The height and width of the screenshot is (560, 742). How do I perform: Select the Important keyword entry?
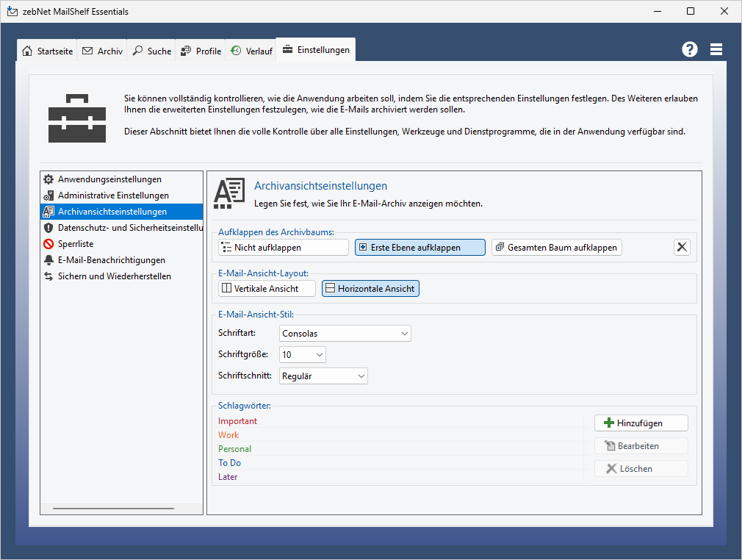[x=238, y=421]
